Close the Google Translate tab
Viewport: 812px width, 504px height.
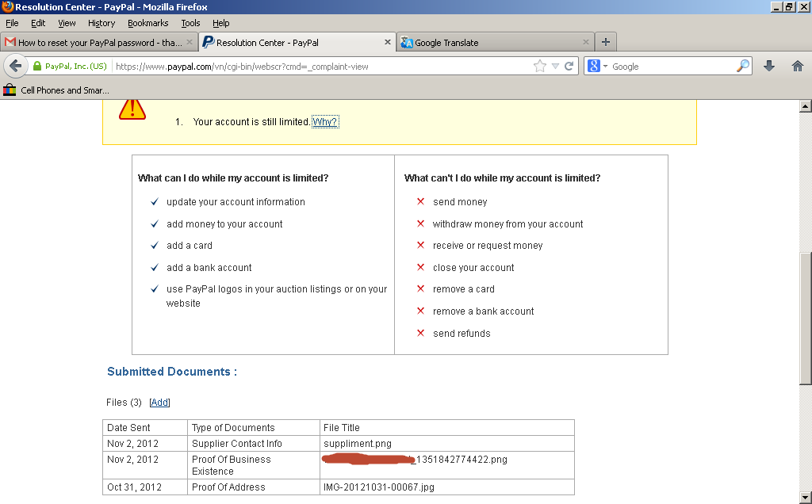point(586,42)
